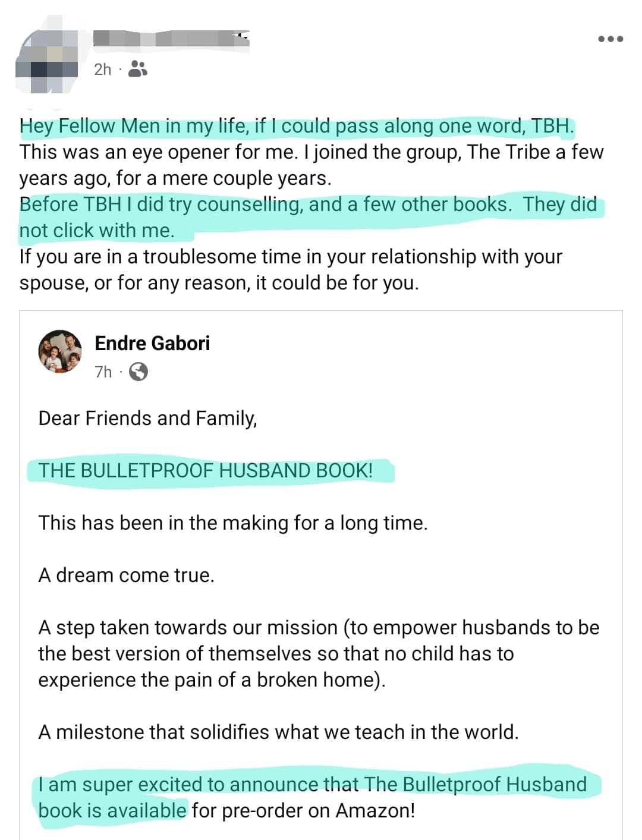Click the highlighted "THE BULLETPROOF HUSBAND BOOK!" heading
Image resolution: width=642 pixels, height=840 pixels.
coord(206,470)
